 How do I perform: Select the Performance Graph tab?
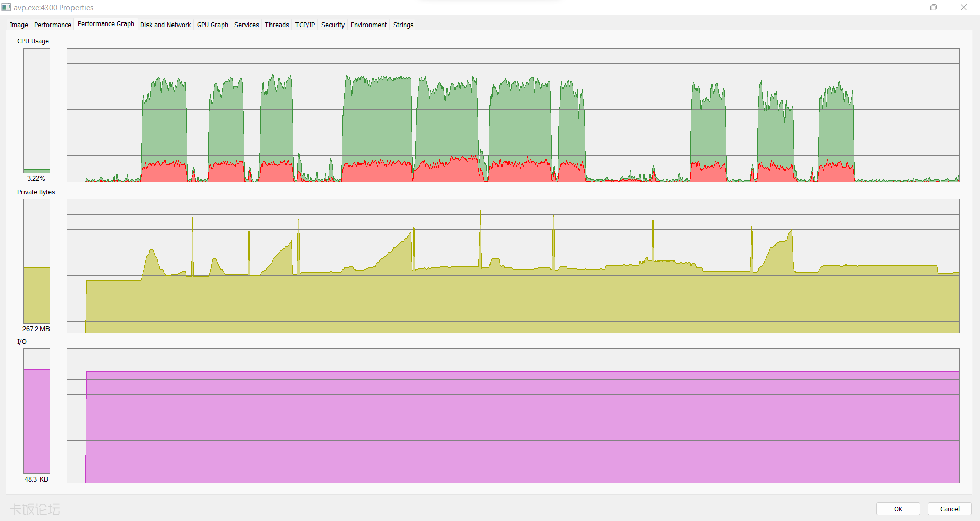[x=106, y=24]
